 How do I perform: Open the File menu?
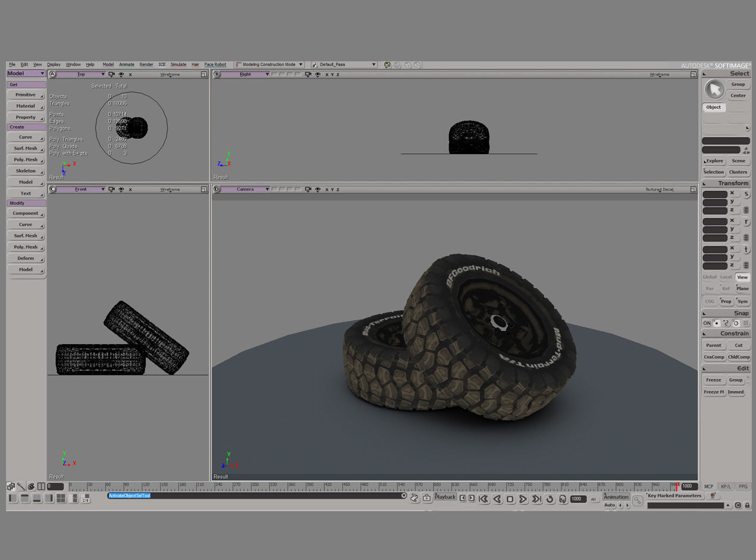(12, 64)
